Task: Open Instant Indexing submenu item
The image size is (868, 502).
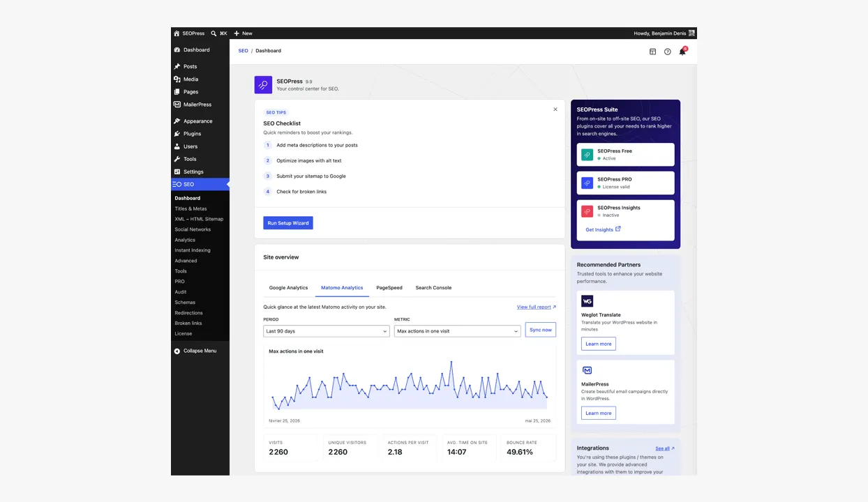Action: tap(193, 250)
